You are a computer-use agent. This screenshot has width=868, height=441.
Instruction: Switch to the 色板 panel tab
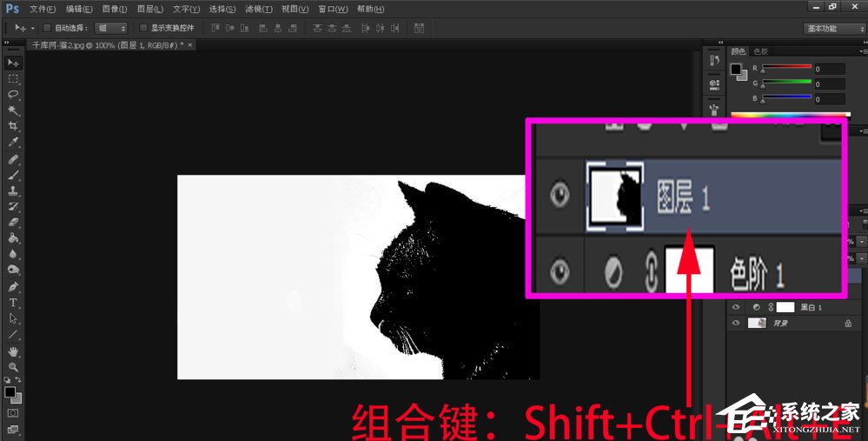pos(761,51)
